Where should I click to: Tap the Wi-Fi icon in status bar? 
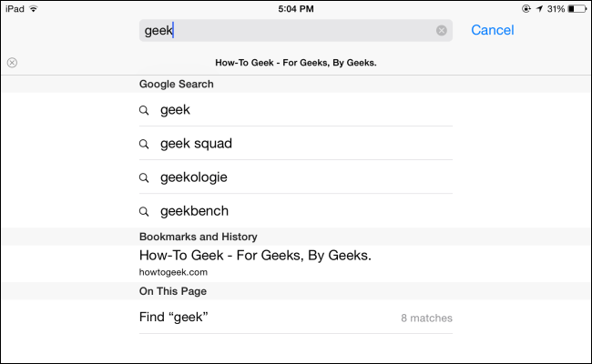tap(34, 8)
